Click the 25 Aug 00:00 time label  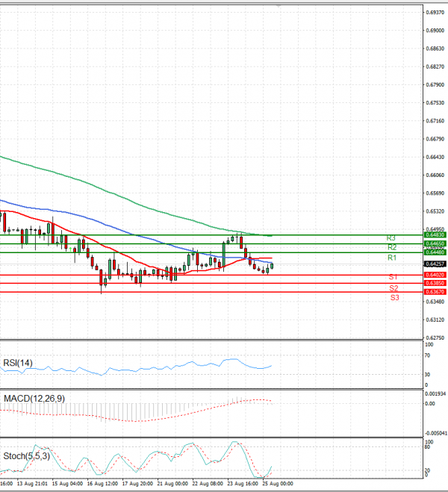(x=277, y=484)
